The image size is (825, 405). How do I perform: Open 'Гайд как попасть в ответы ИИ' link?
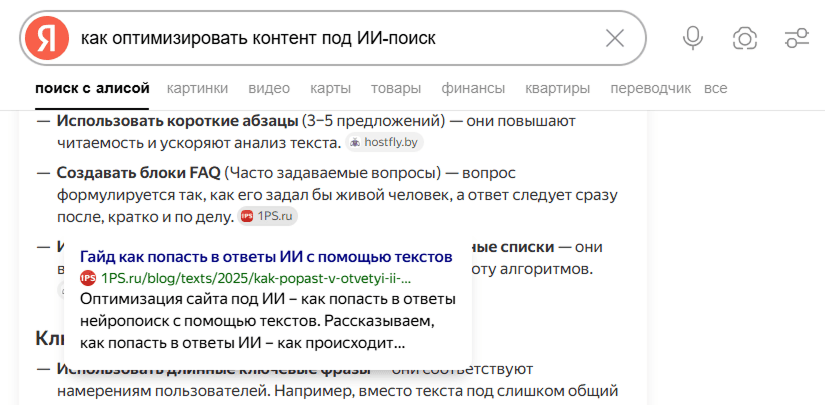point(266,257)
